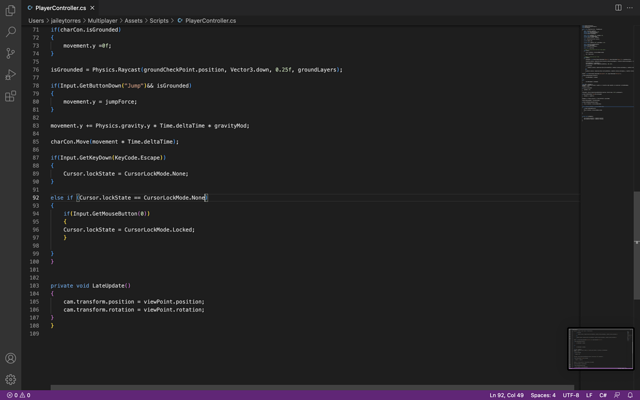This screenshot has height=400, width=640.
Task: Place cursor on "movement.y =0f;" line
Action: pos(87,46)
